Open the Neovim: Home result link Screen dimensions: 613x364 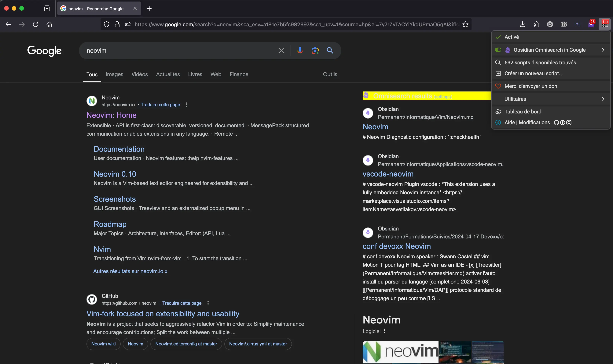(111, 115)
